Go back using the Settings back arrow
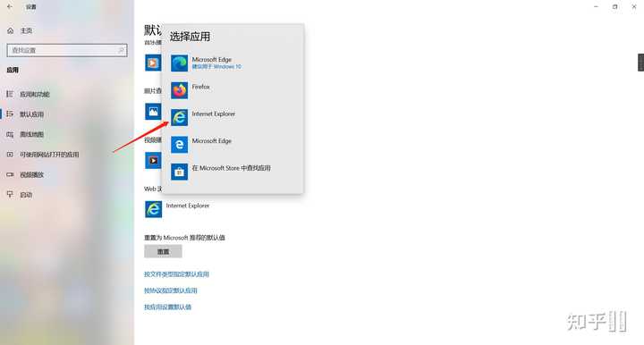This screenshot has height=345, width=644. pyautogui.click(x=10, y=6)
